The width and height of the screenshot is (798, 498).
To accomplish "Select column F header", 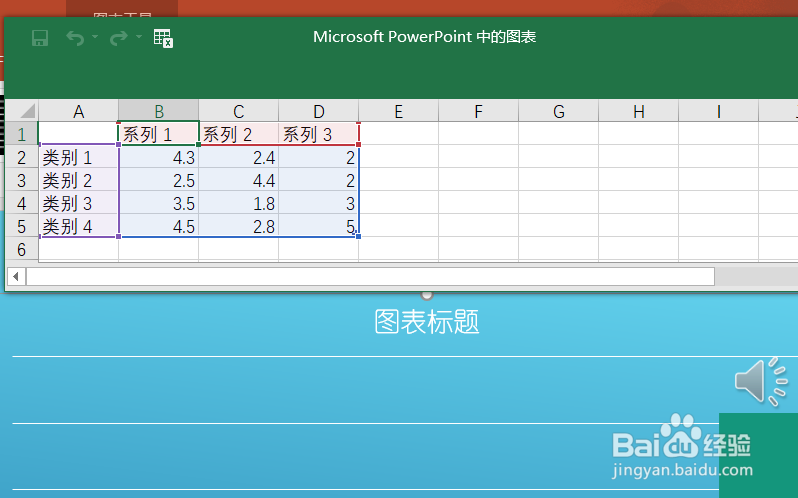I will click(478, 111).
